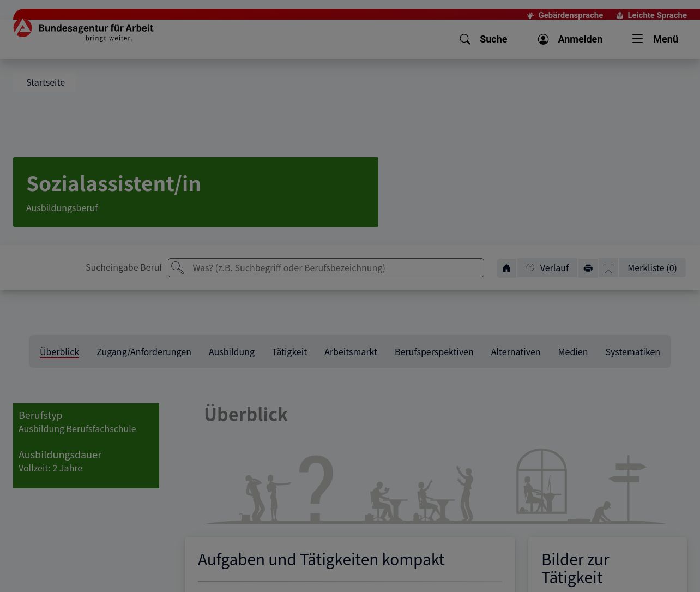Screen dimensions: 700x592
Task: Open the Arbeitsmarkt tab
Action: (x=351, y=352)
